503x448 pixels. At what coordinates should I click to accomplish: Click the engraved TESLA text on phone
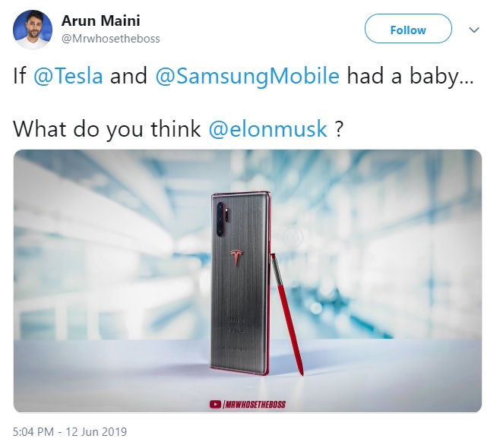click(x=236, y=330)
